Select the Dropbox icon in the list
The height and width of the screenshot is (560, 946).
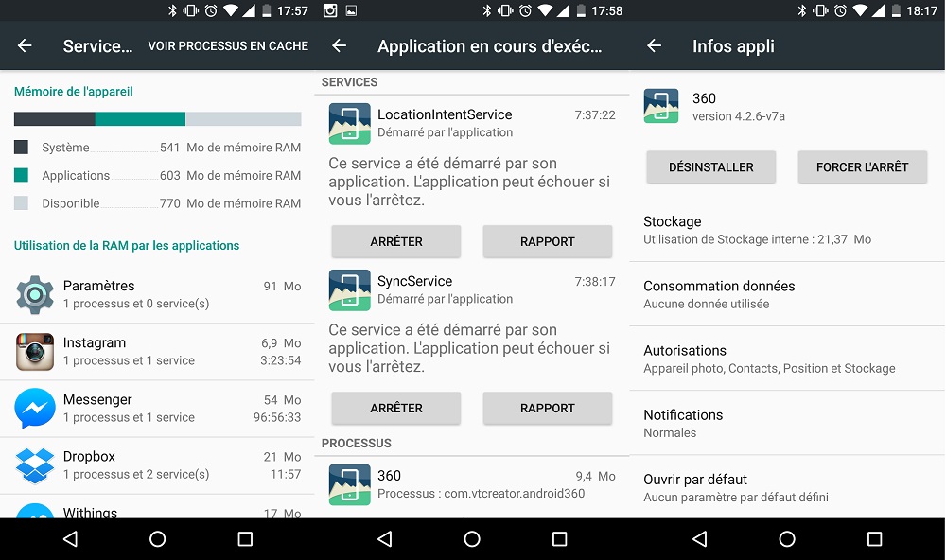[35, 465]
